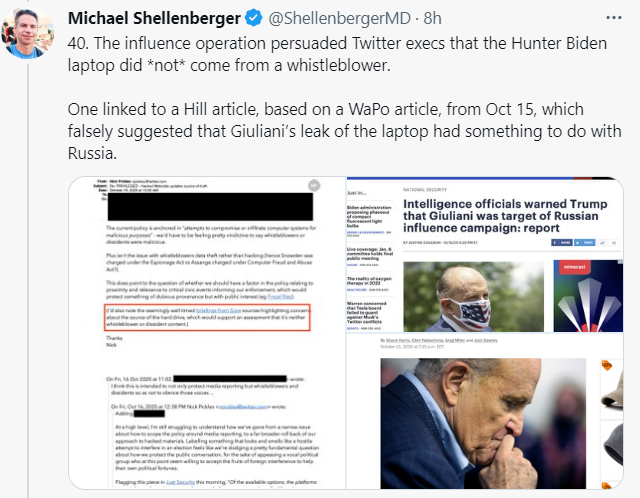The image size is (640, 498).
Task: Open the redacted email screenshot image
Action: (207, 333)
